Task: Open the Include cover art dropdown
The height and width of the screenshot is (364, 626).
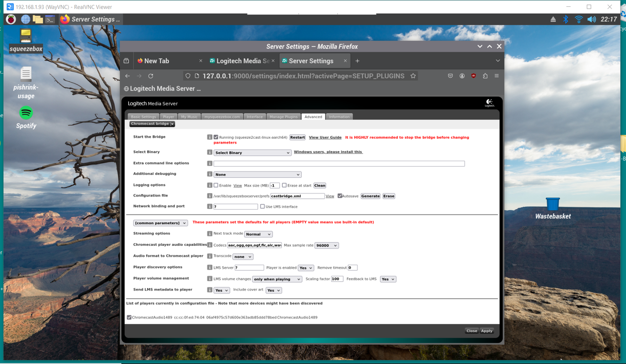Action: pos(273,291)
